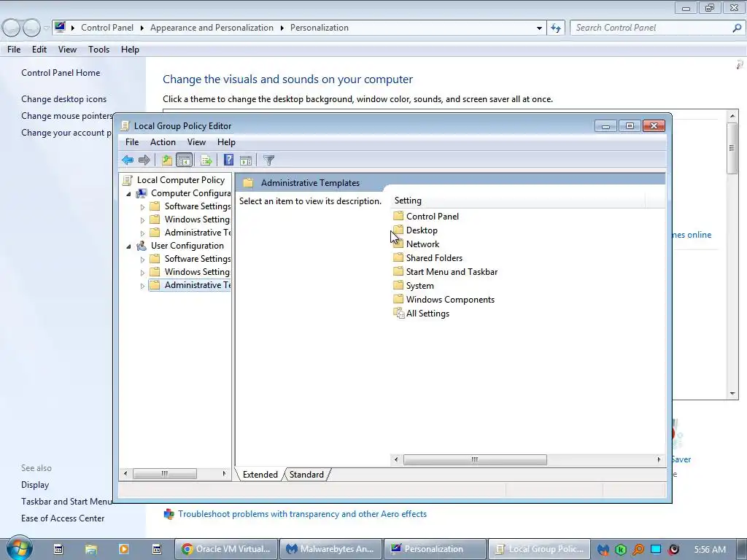This screenshot has width=747, height=560.
Task: Click the Search Control Panel field
Action: (651, 28)
